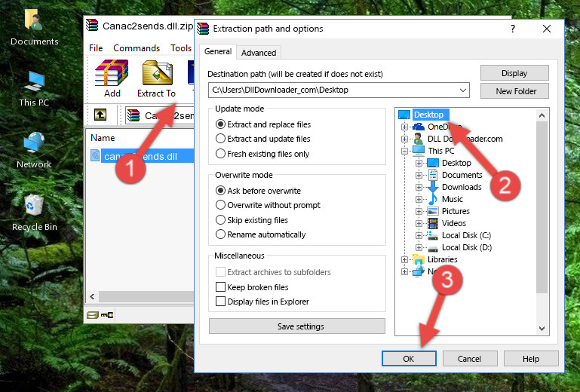Click the Name column header in WinRAR
Image resolution: width=580 pixels, height=392 pixels.
[x=103, y=138]
